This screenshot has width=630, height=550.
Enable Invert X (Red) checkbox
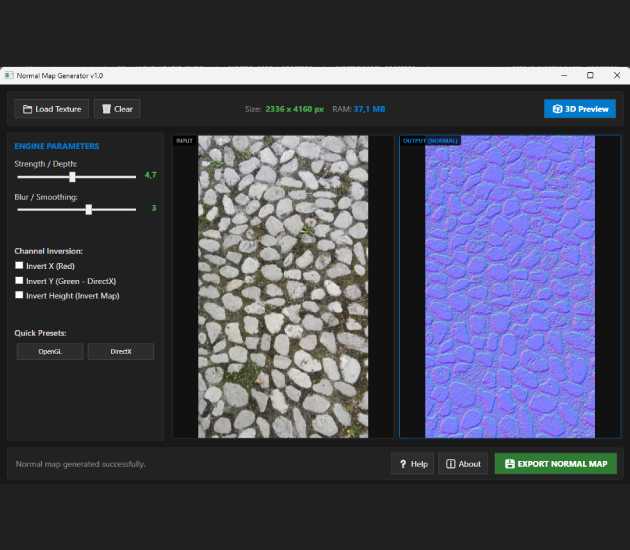pos(19,265)
